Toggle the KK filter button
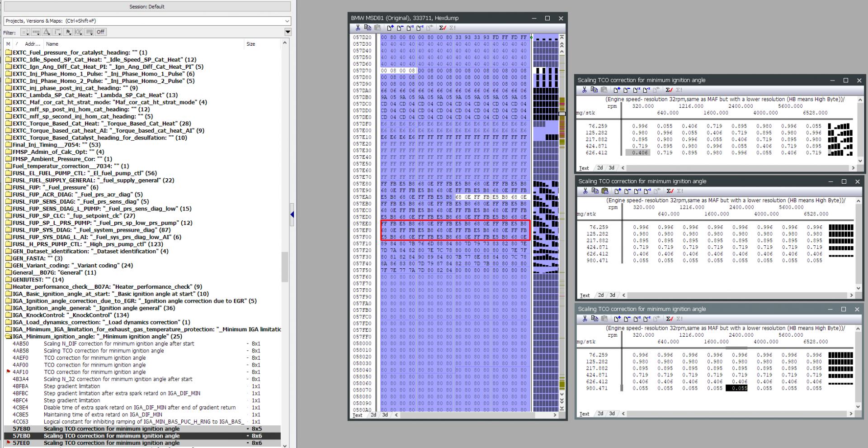Image resolution: width=868 pixels, height=448 pixels. click(x=78, y=32)
